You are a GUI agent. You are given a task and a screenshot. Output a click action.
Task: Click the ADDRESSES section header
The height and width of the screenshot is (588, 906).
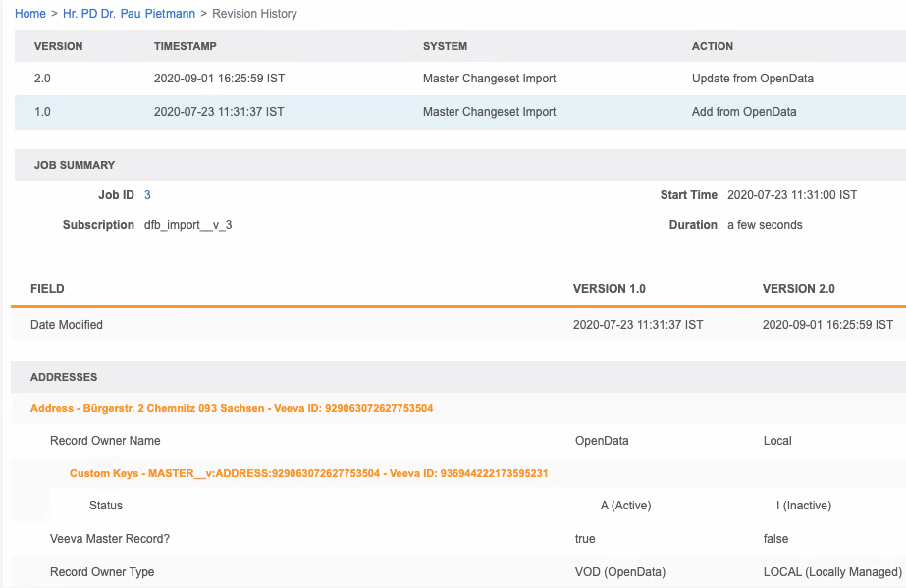tap(64, 377)
